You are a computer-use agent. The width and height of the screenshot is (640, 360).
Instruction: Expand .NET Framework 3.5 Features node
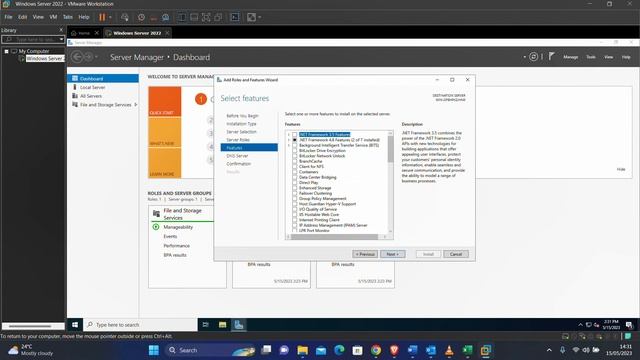tap(289, 135)
